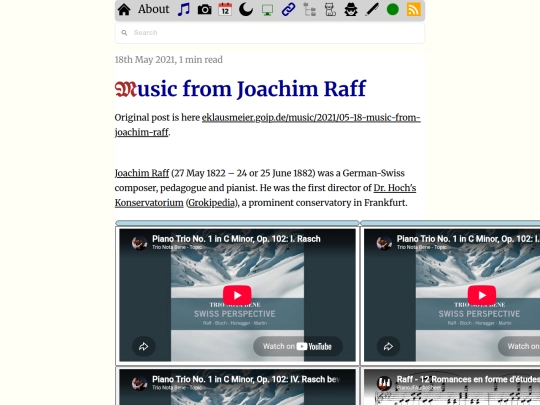Open the music note section
Viewport: 540px width, 405px height.
(x=184, y=9)
